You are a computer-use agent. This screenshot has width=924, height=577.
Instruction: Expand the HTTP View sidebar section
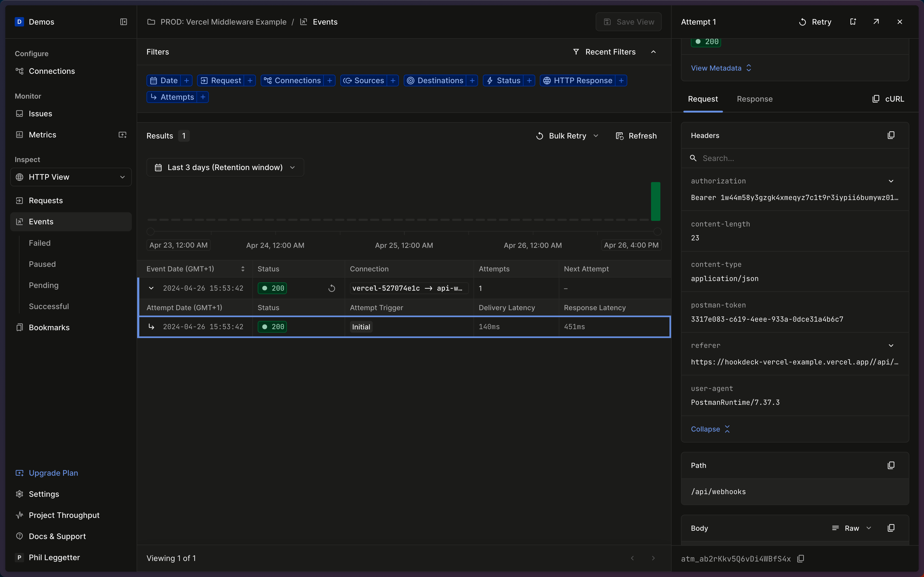[122, 177]
